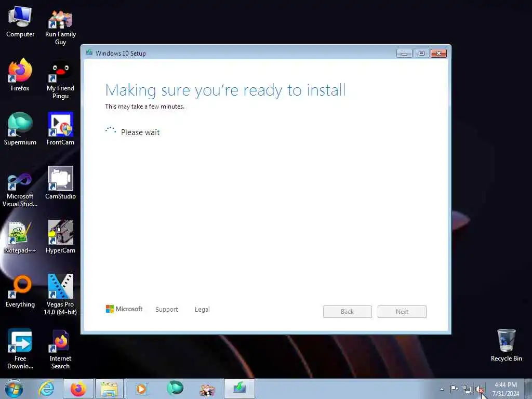Click 'This may take a few minutes.' text
532x399 pixels.
click(145, 107)
